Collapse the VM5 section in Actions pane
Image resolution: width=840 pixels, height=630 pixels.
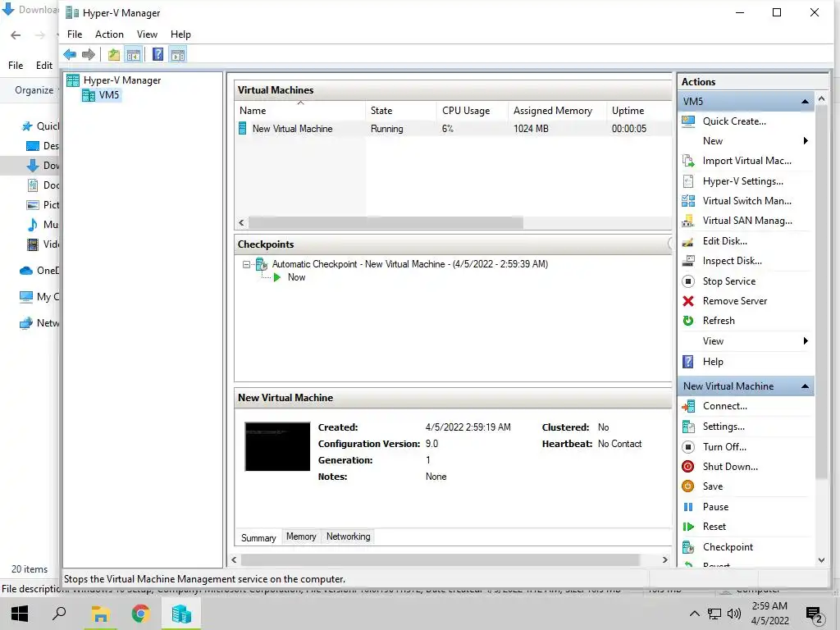[805, 101]
